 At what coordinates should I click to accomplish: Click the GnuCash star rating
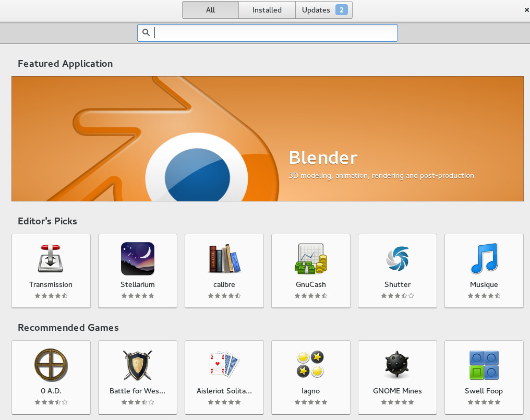coord(310,296)
